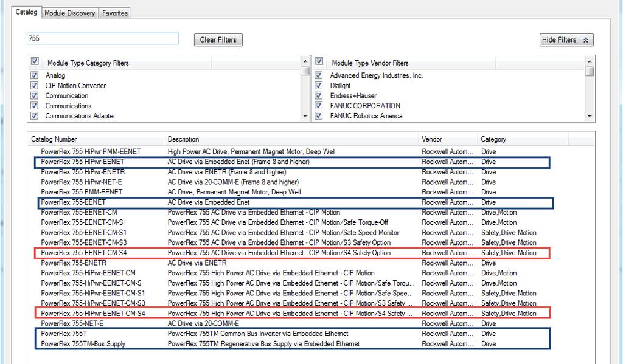Click vendor filter list scroll down arrow

[590, 116]
